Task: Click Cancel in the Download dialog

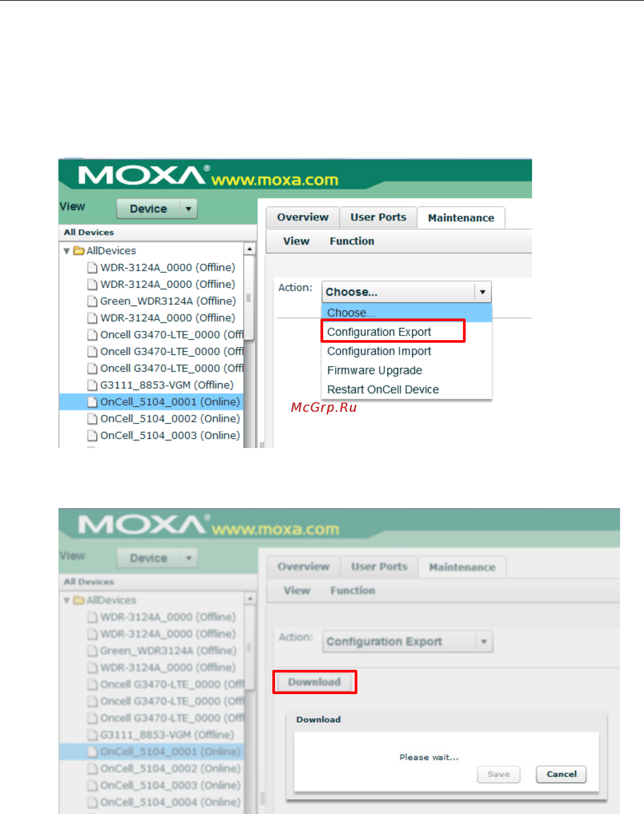Action: pyautogui.click(x=561, y=774)
